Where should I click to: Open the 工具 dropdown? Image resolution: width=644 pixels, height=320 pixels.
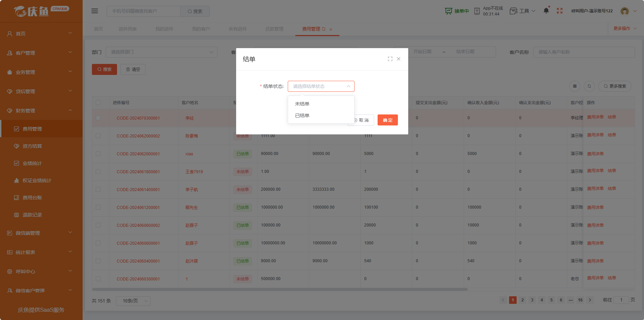[x=522, y=11]
